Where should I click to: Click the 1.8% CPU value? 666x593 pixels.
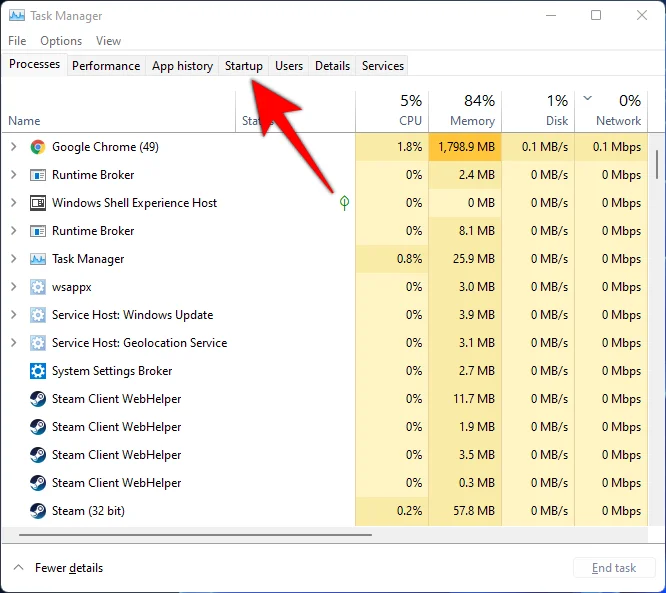tap(409, 147)
